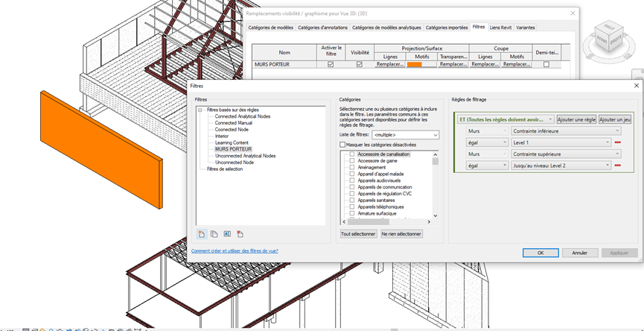The image size is (644, 331).
Task: Uncheck 'Activer le filtre' for MURS PORTEUR
Action: click(x=330, y=65)
